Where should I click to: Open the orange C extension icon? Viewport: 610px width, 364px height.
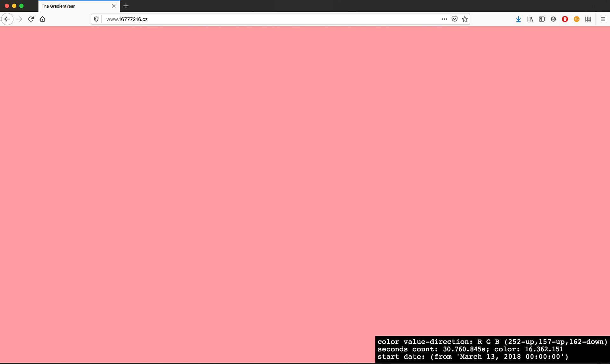tap(577, 19)
